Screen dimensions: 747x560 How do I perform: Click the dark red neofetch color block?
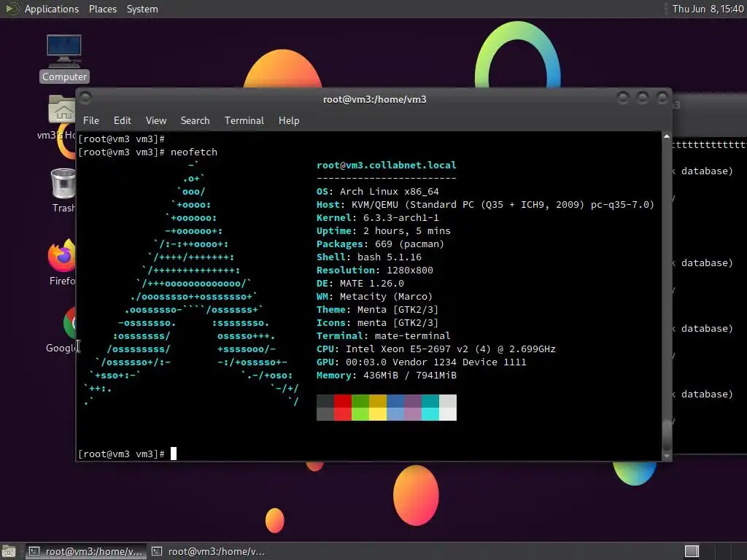[343, 401]
